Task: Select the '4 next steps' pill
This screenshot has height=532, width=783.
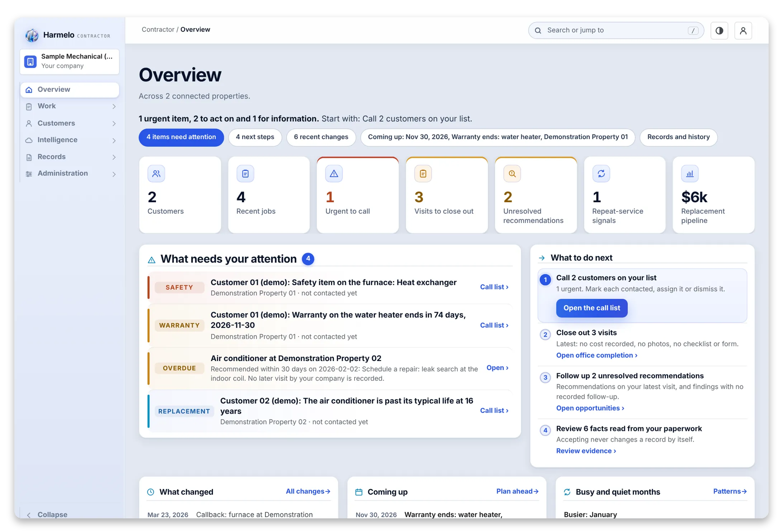Action: click(255, 137)
